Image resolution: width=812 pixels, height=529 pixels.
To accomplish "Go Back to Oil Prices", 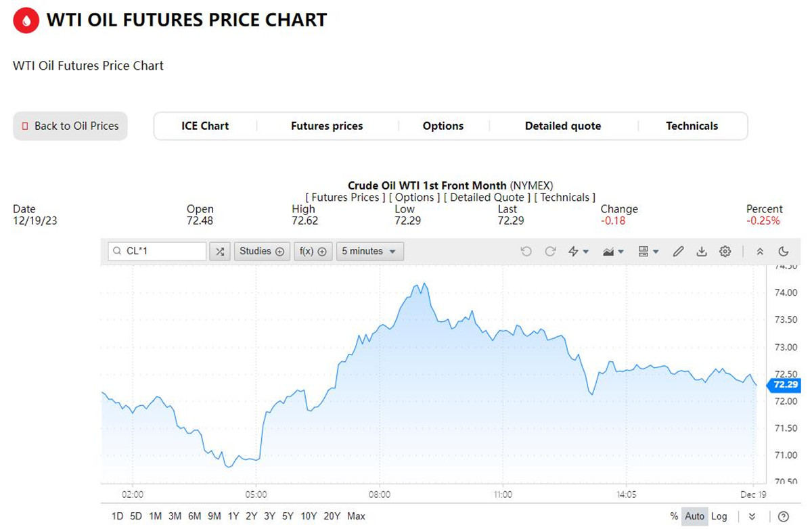I will click(x=70, y=126).
